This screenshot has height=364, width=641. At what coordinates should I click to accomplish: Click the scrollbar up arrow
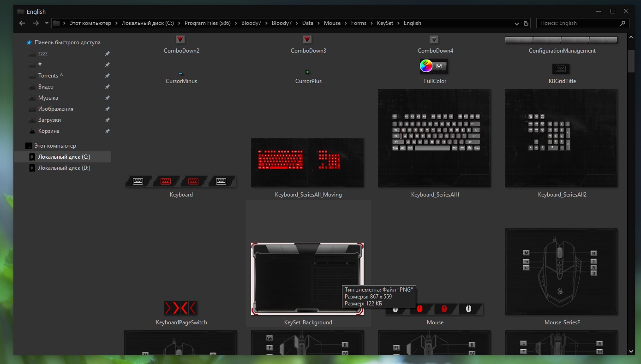tap(631, 36)
